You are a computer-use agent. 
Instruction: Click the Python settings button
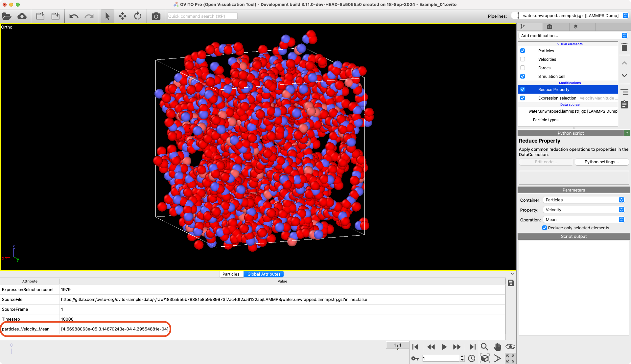(601, 162)
